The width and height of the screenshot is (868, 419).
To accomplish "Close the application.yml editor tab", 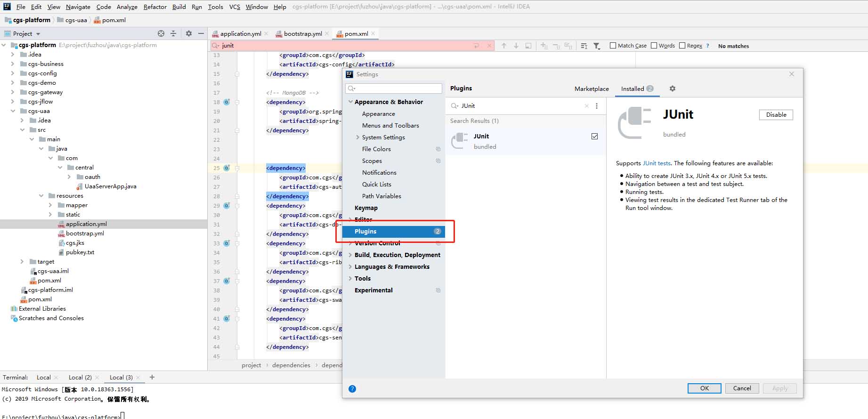I will point(266,33).
